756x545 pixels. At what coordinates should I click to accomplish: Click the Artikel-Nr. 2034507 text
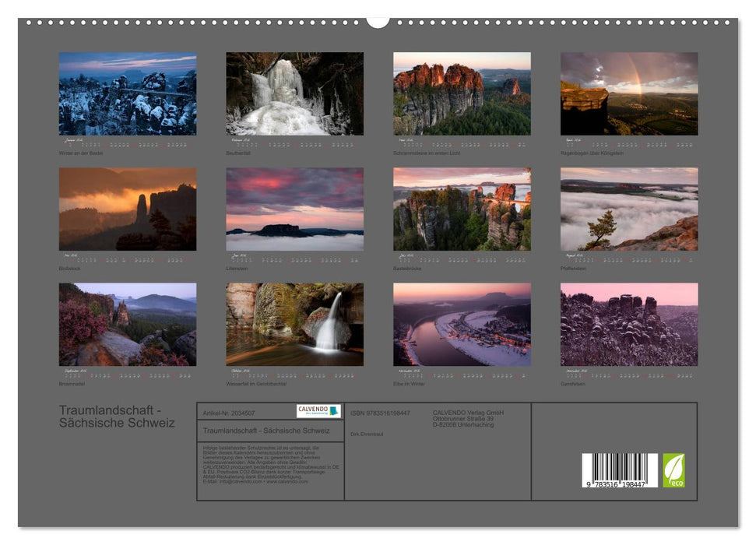pos(228,413)
